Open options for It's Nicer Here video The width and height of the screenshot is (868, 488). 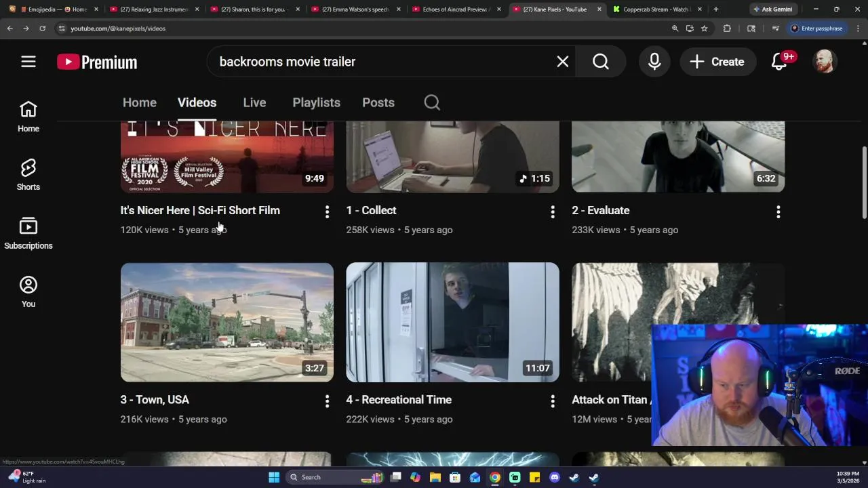pyautogui.click(x=327, y=212)
